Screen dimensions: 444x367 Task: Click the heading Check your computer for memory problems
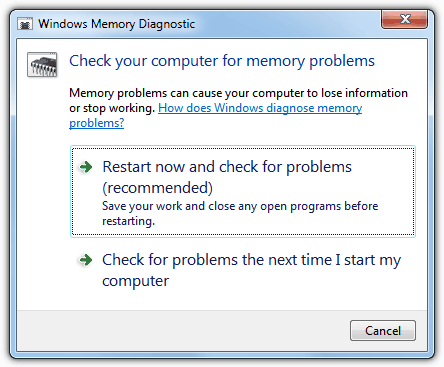pos(222,61)
